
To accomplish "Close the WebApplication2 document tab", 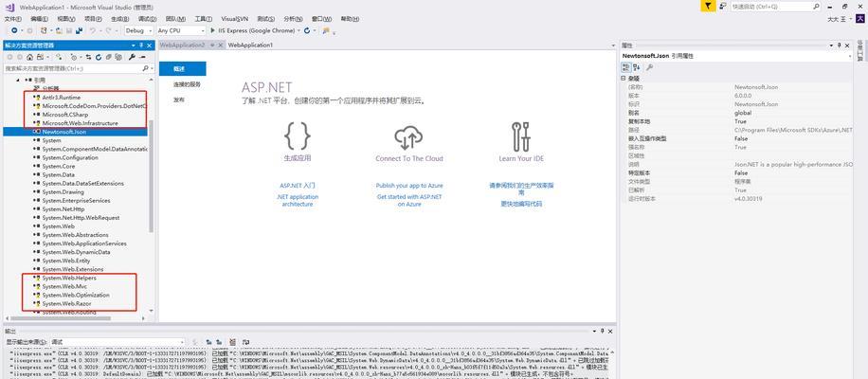I will click(221, 45).
